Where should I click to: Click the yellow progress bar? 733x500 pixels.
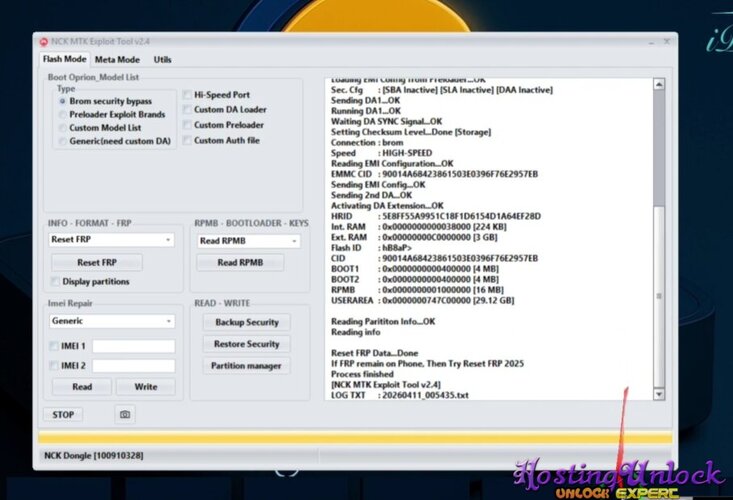[355, 438]
